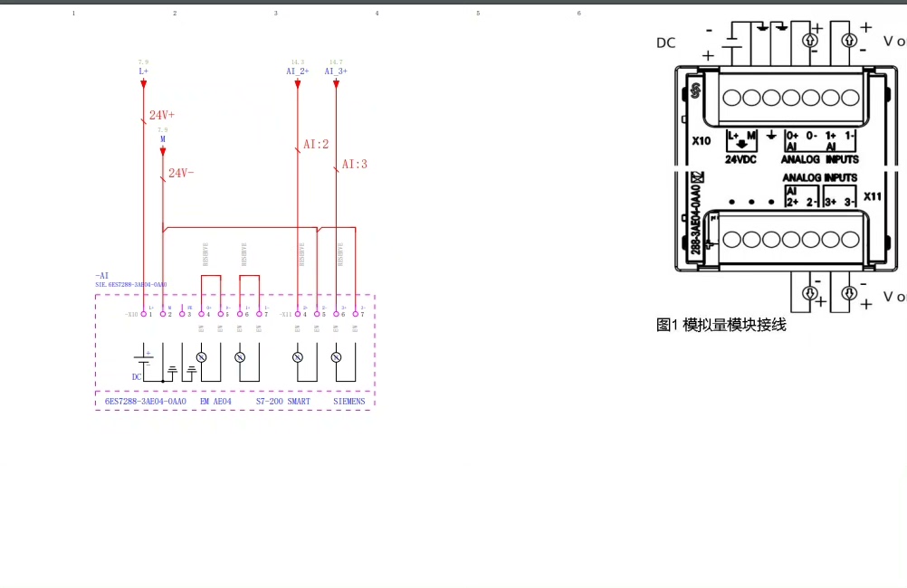This screenshot has width=907, height=588.
Task: Click the 3+ 3- box on the module
Action: pyautogui.click(x=840, y=196)
